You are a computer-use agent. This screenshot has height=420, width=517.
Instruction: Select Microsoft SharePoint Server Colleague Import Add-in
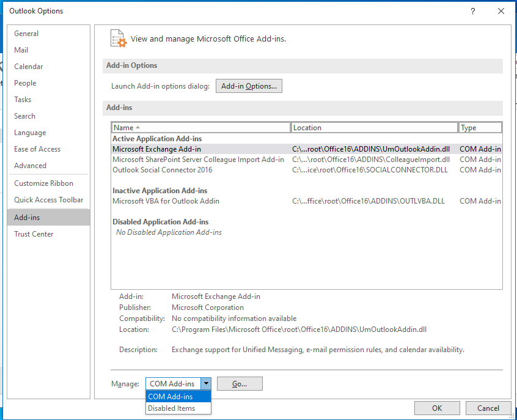tap(307, 160)
